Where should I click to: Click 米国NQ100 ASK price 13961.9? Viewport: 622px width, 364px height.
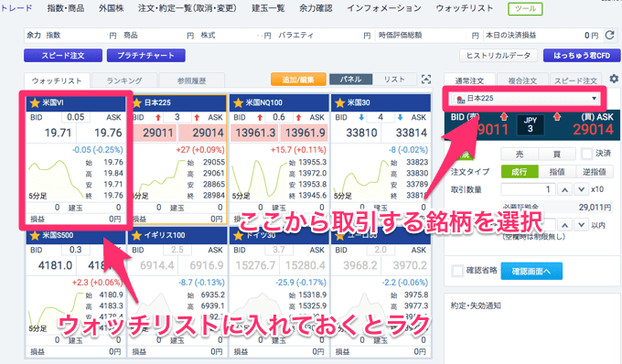(x=305, y=133)
